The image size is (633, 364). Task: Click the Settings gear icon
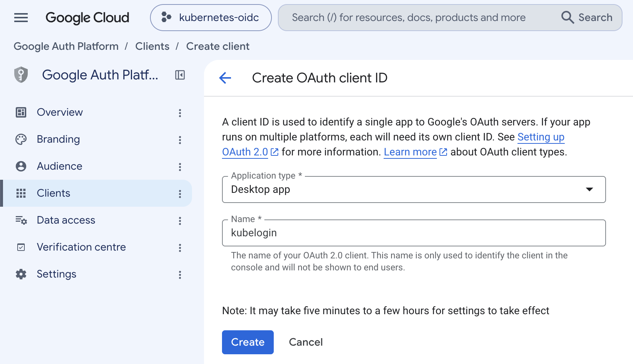pyautogui.click(x=21, y=274)
